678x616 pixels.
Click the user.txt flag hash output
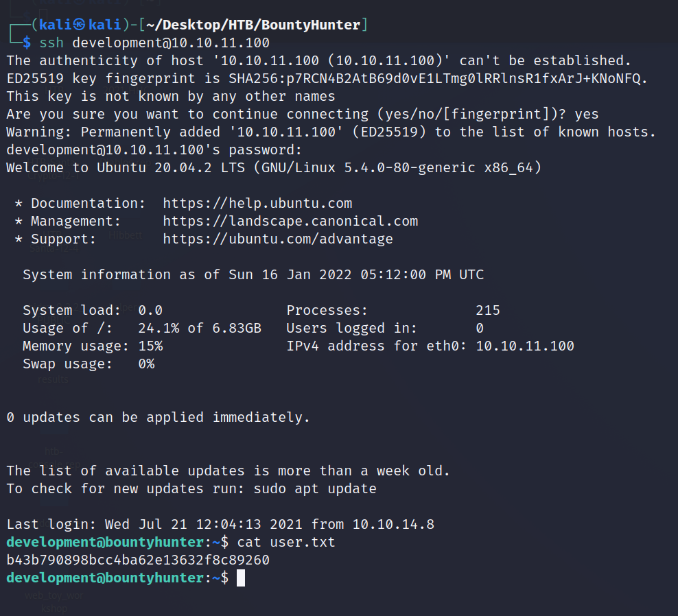tap(138, 560)
